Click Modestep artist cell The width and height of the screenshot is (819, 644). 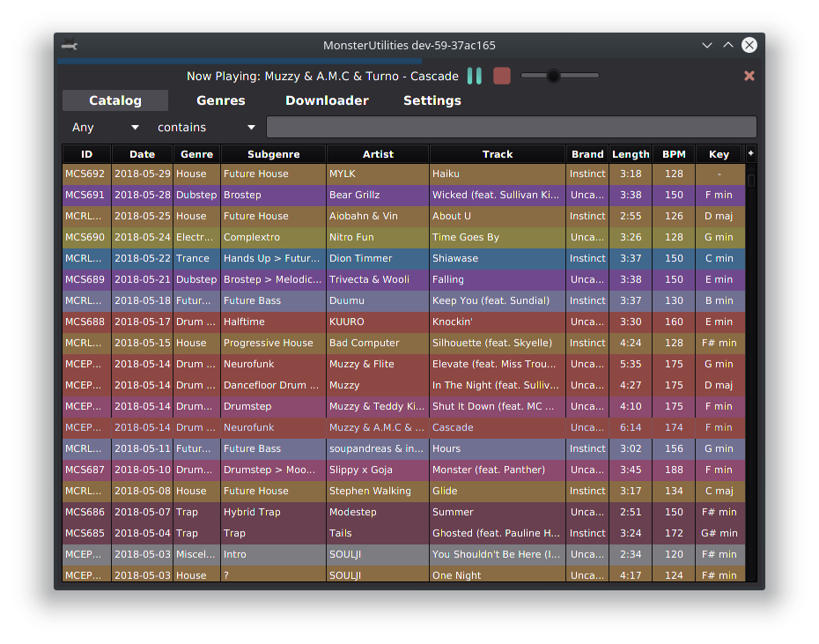click(377, 512)
